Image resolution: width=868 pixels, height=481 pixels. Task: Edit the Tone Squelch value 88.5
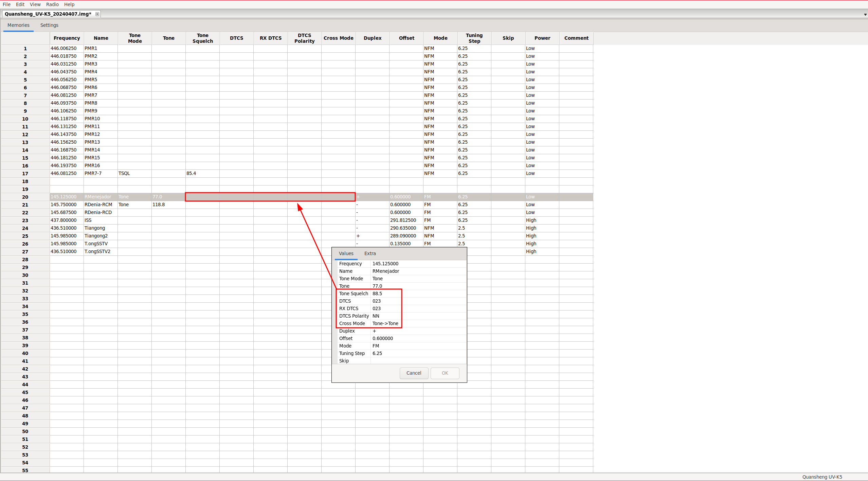(377, 293)
